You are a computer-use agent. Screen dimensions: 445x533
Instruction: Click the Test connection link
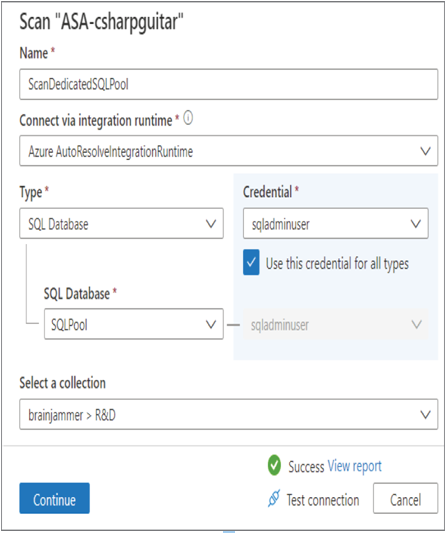pyautogui.click(x=323, y=500)
